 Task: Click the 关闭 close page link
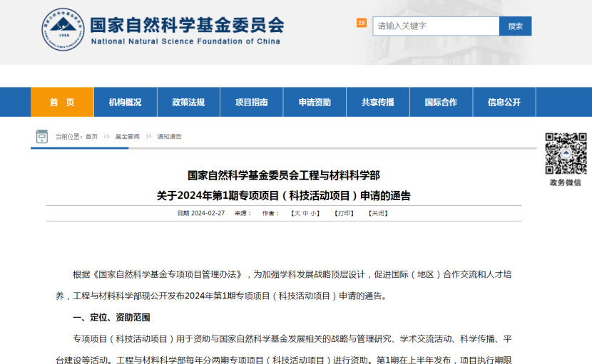click(x=378, y=213)
